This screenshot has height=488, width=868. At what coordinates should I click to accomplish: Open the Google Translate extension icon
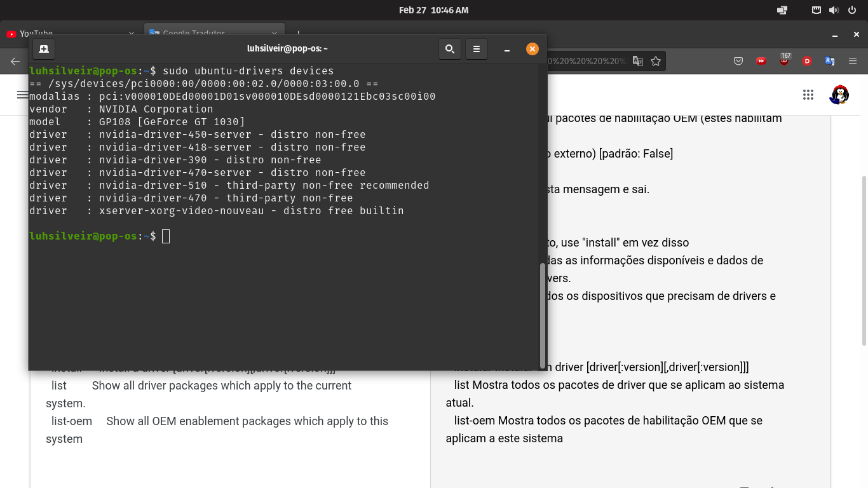pos(829,61)
